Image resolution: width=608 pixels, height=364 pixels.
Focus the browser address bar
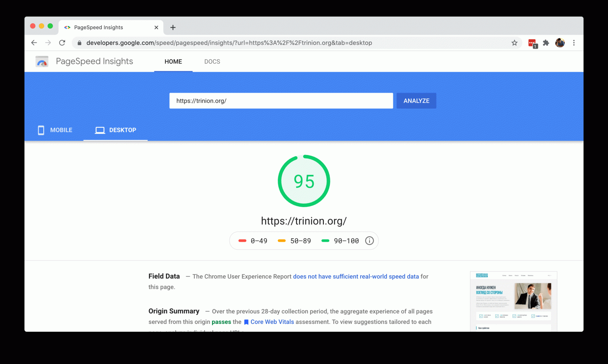[x=296, y=43]
